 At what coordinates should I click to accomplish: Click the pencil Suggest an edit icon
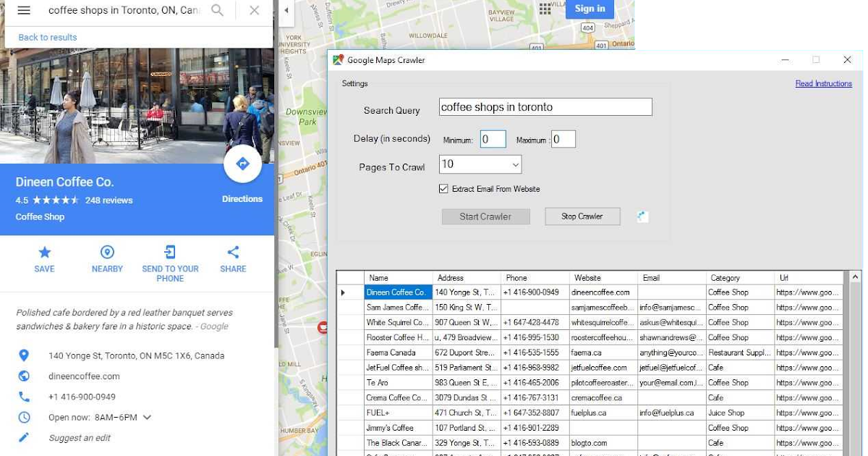pos(24,437)
